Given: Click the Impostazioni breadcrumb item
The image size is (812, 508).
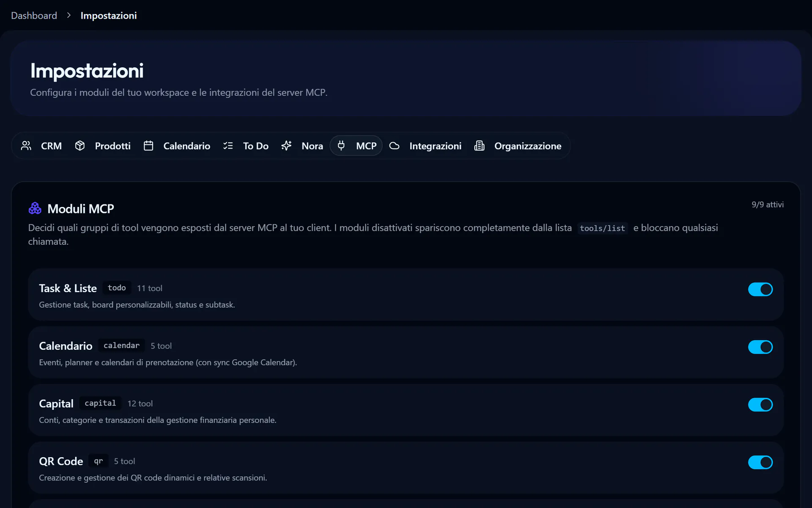Looking at the screenshot, I should pos(109,16).
